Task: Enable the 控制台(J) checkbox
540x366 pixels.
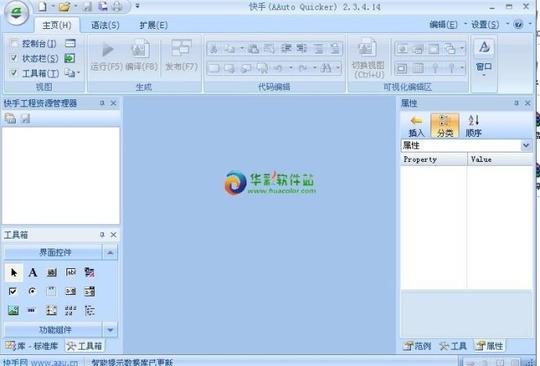Action: 14,44
